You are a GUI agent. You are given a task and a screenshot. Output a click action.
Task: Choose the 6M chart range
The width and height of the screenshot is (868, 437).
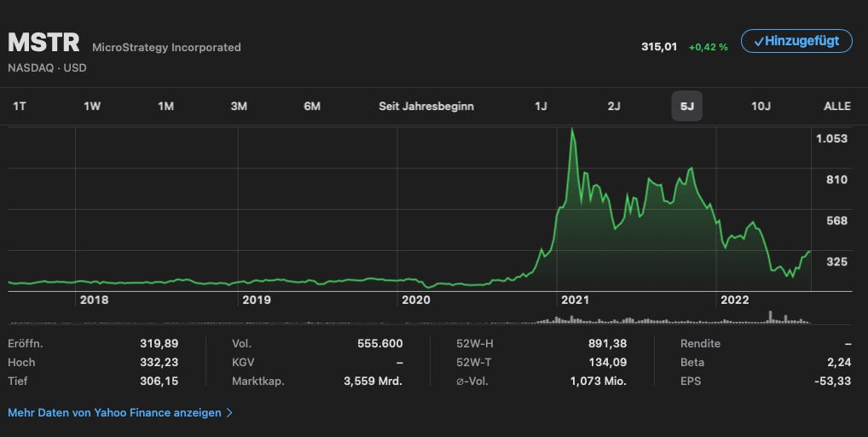tap(312, 106)
